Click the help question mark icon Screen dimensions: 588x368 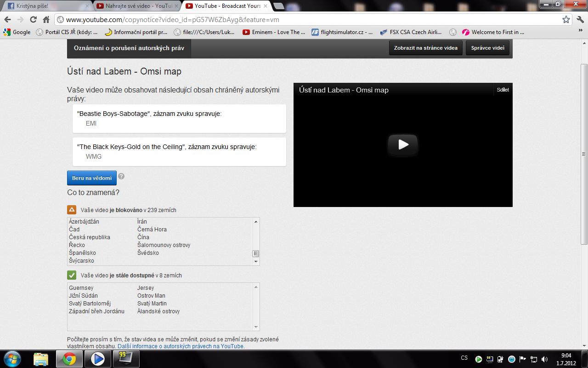[121, 176]
